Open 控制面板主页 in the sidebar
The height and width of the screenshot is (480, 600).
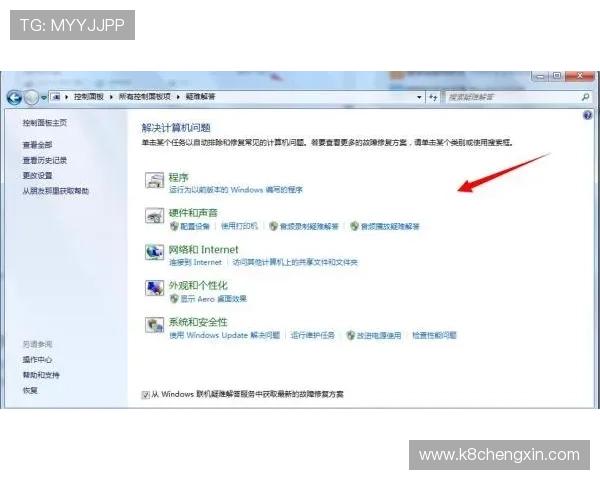coord(45,122)
